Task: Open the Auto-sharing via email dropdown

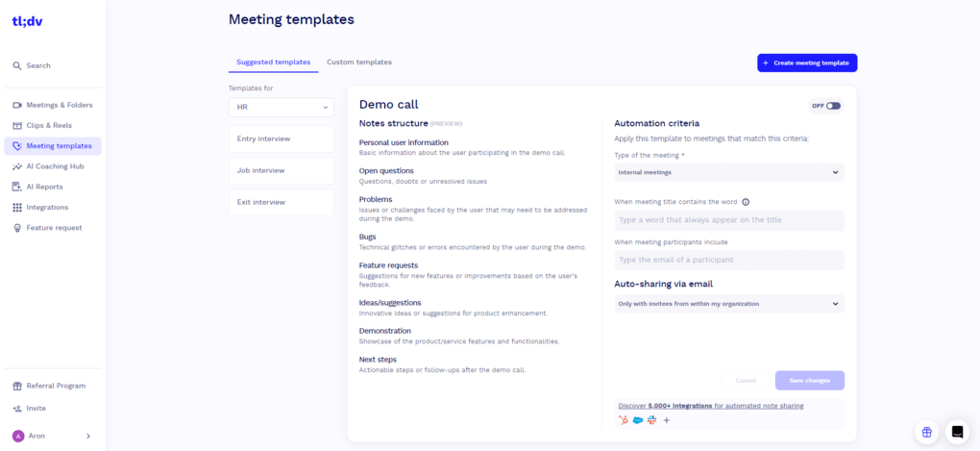Action: pyautogui.click(x=729, y=304)
